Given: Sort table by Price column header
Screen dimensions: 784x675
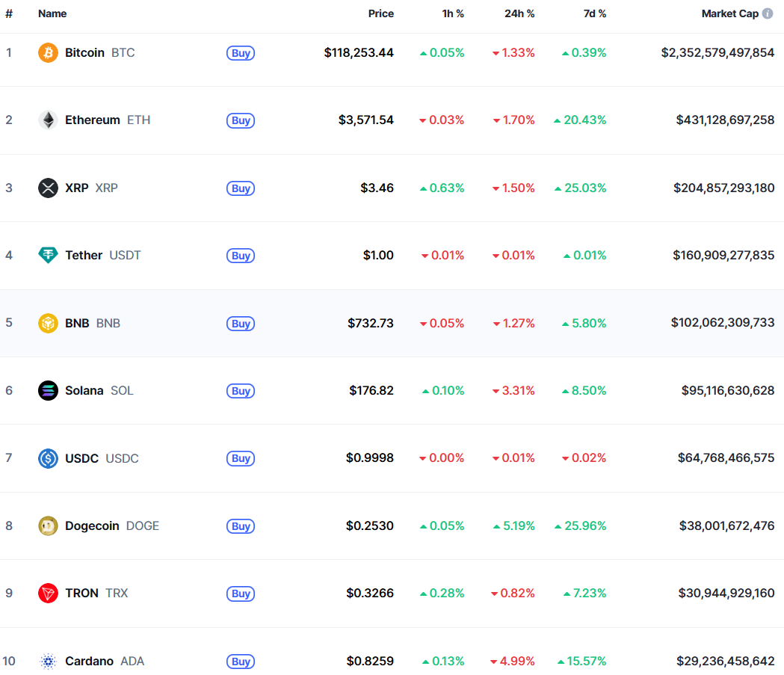Looking at the screenshot, I should (x=380, y=13).
